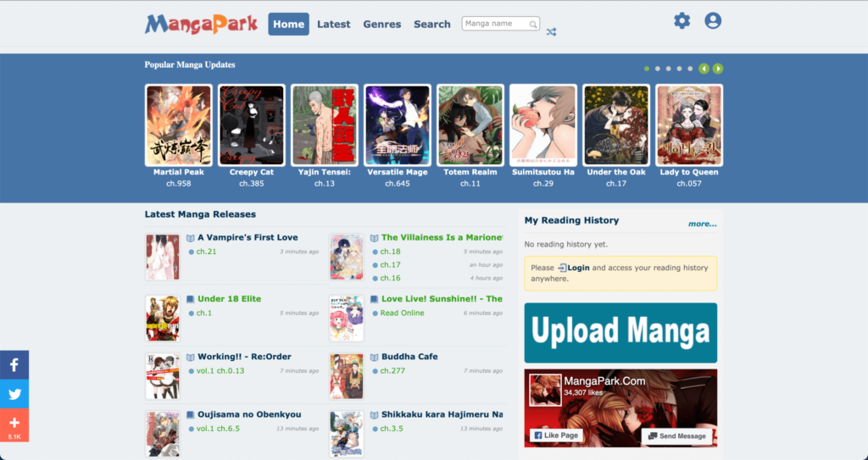Open the Search menu item

click(x=431, y=25)
